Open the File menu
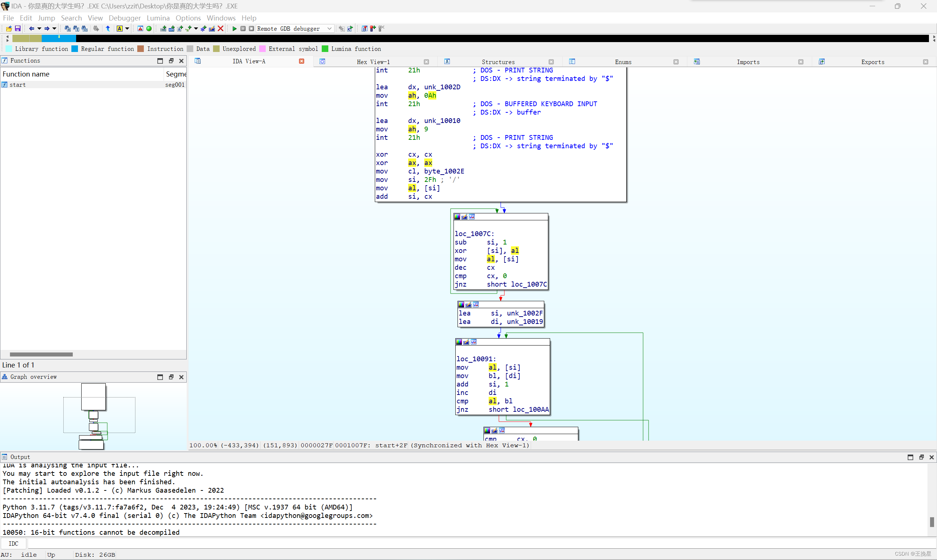The height and width of the screenshot is (560, 937). click(x=8, y=18)
